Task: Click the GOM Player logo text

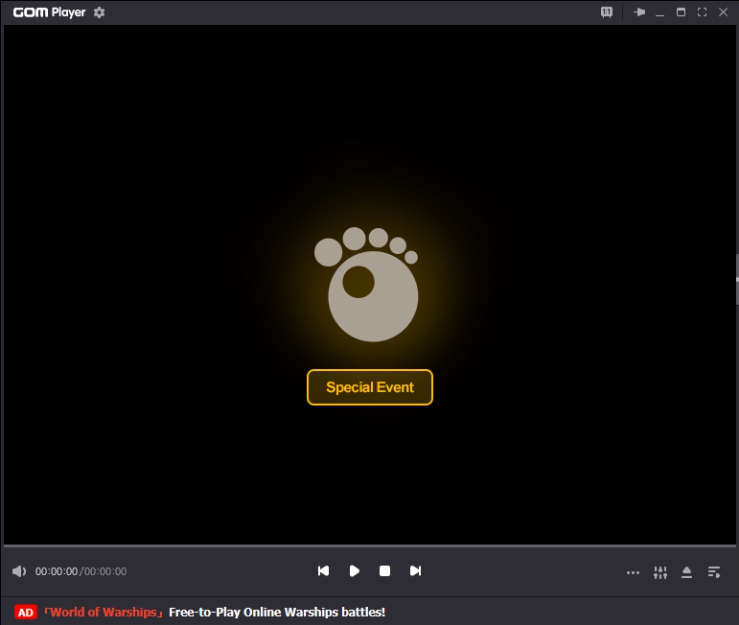Action: coord(49,12)
